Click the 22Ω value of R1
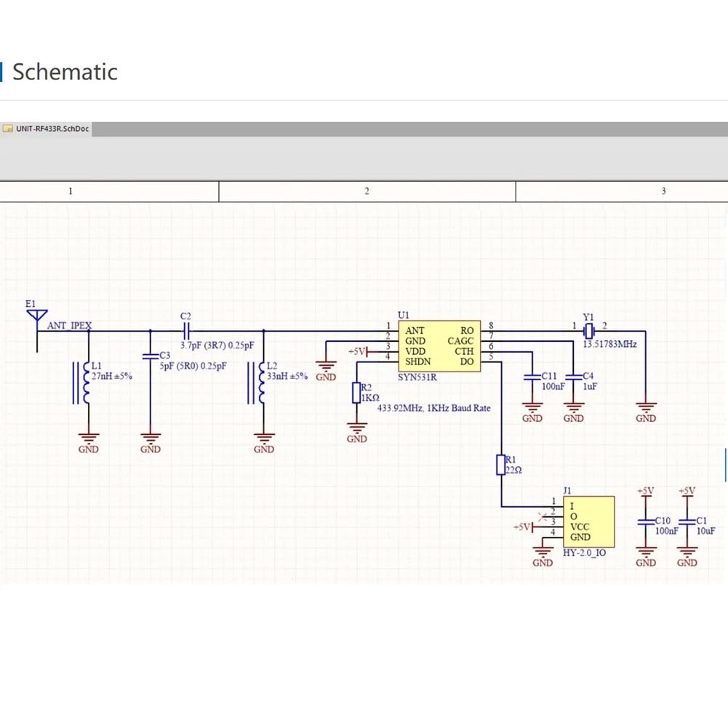The image size is (728, 728). (x=514, y=470)
